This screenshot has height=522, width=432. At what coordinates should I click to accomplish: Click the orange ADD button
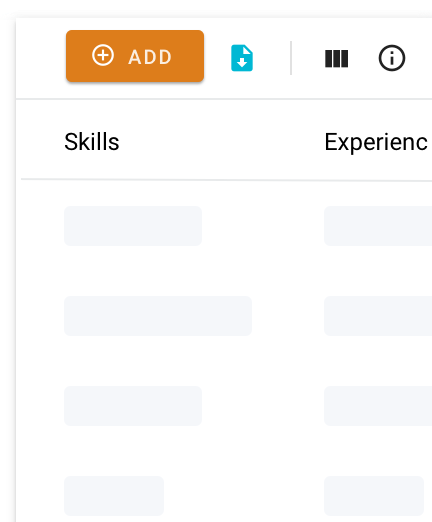tap(135, 56)
